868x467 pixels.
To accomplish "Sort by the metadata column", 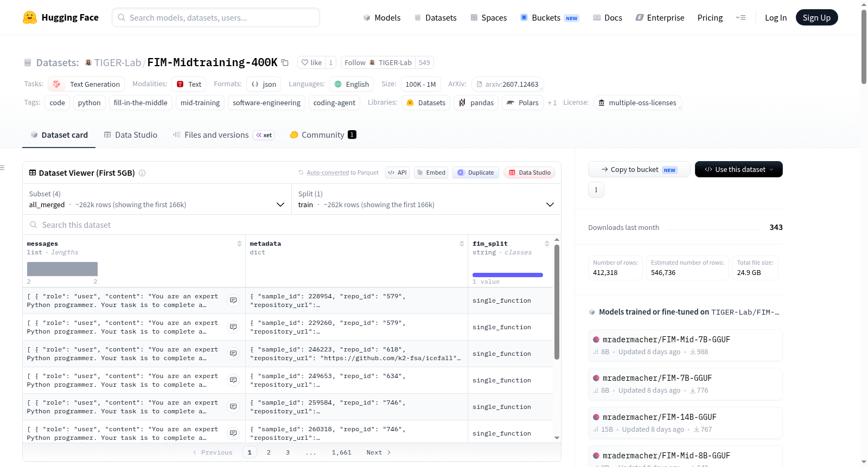I will [x=462, y=244].
